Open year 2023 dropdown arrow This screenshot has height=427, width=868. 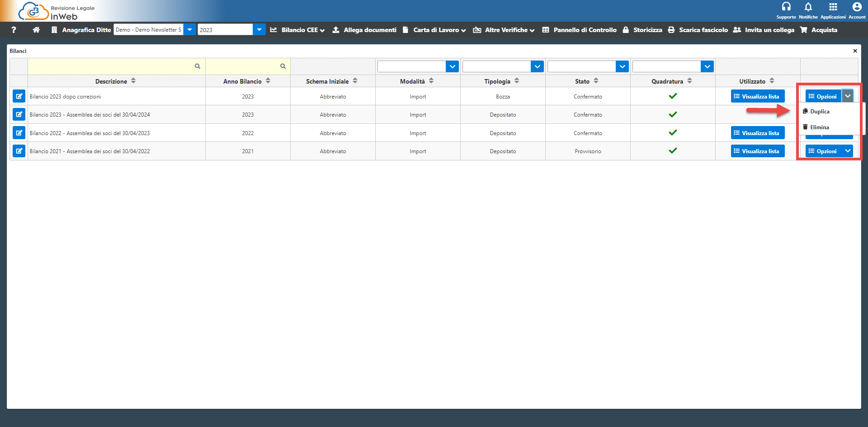coord(259,30)
